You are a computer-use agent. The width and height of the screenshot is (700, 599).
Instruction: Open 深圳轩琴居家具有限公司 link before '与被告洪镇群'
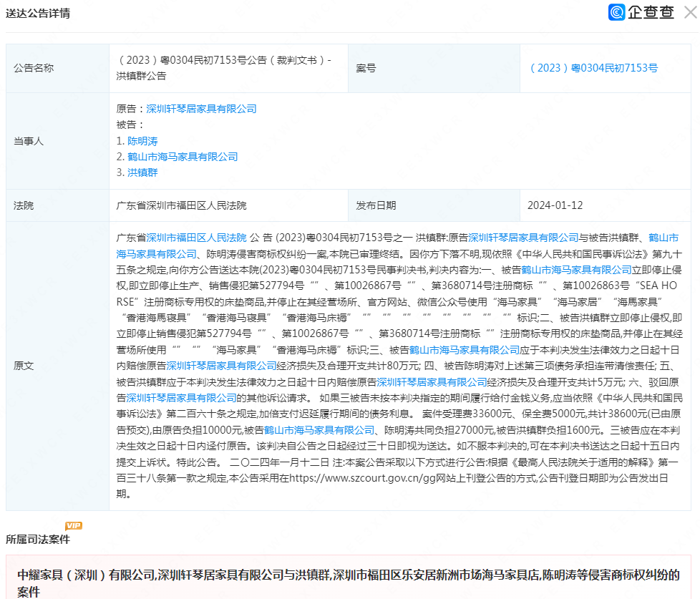point(523,238)
